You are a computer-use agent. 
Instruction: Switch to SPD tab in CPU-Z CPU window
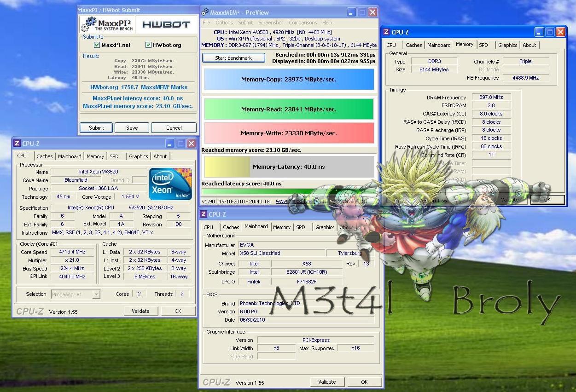click(x=114, y=156)
